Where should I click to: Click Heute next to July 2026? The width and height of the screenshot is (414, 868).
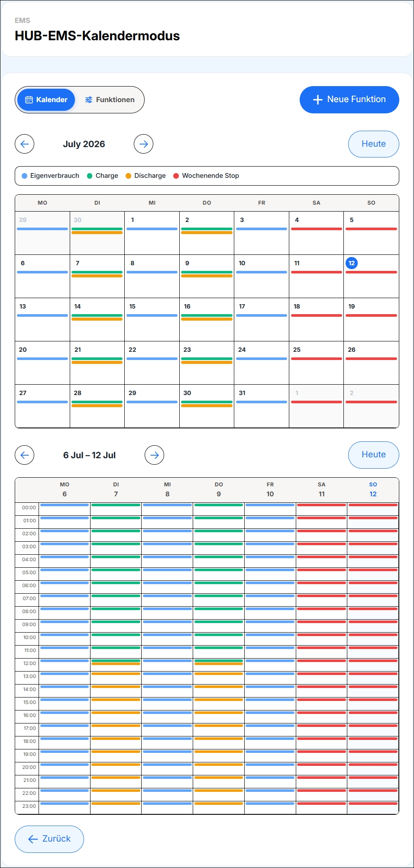point(374,144)
